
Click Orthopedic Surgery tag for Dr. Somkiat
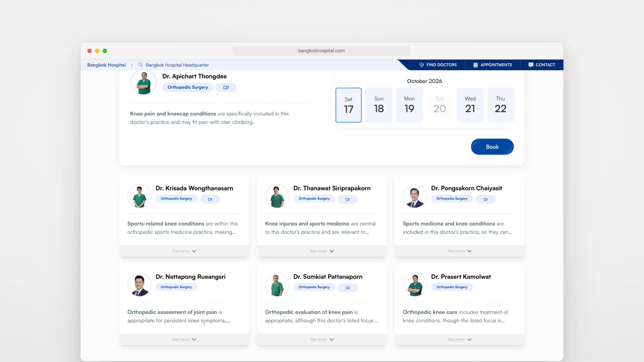coord(314,287)
